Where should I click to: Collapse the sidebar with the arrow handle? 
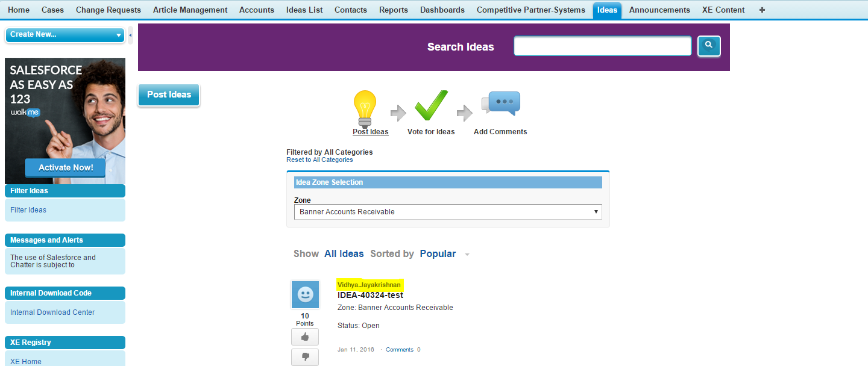[x=131, y=35]
